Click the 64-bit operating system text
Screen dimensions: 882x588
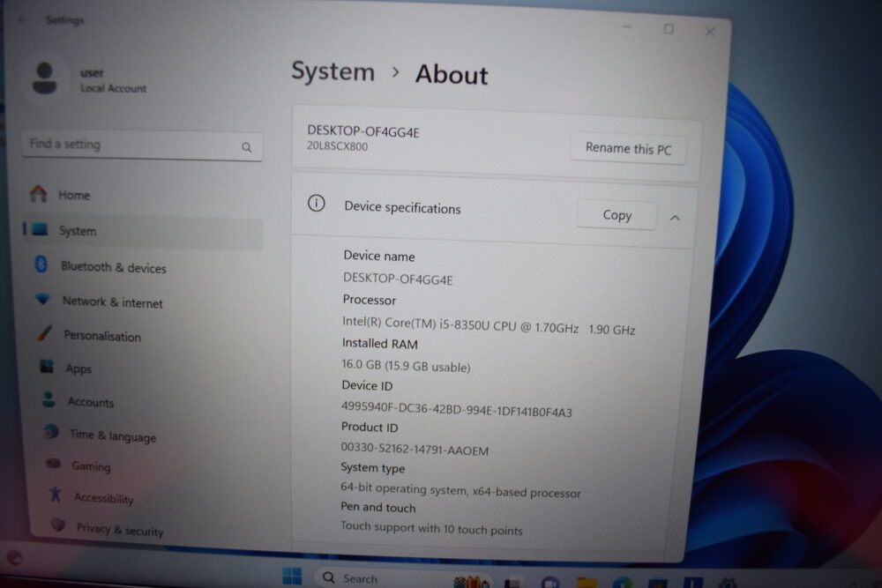[460, 489]
